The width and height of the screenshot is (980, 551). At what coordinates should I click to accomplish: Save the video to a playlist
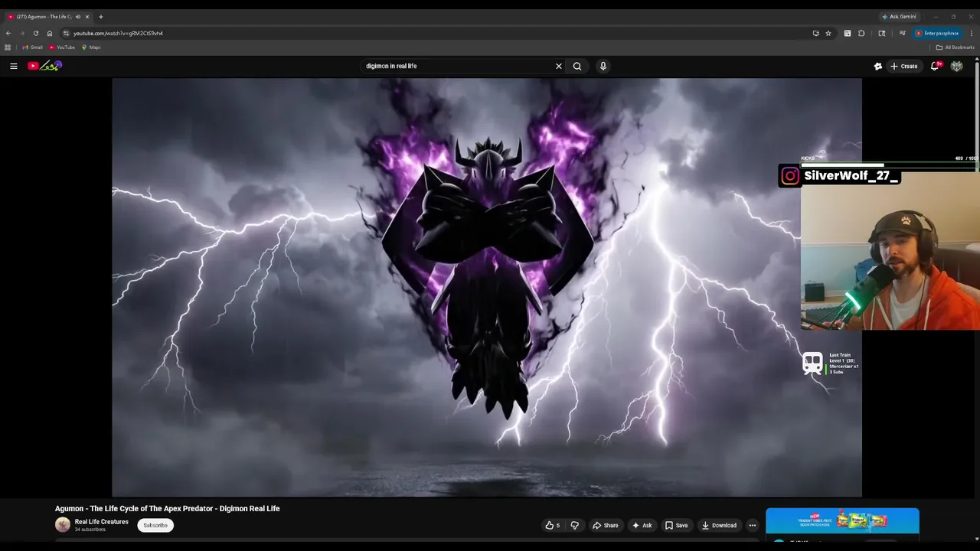click(x=676, y=525)
